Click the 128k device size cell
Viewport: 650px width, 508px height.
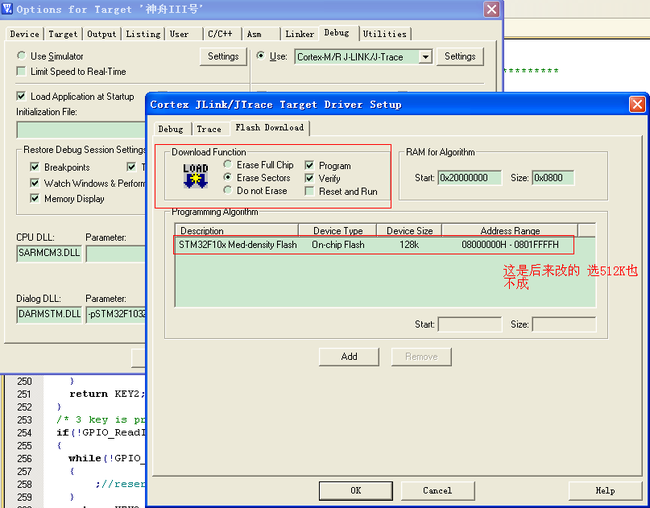(409, 245)
